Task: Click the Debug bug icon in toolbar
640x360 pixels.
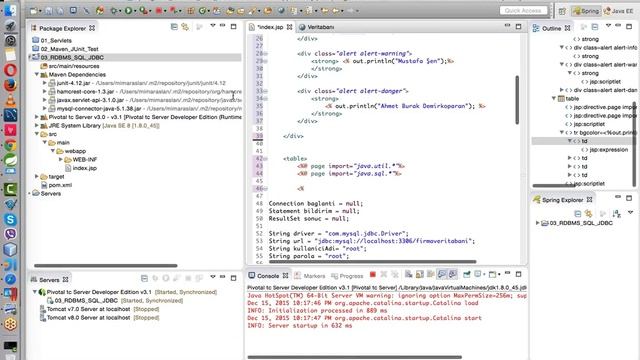Action: coord(113,11)
